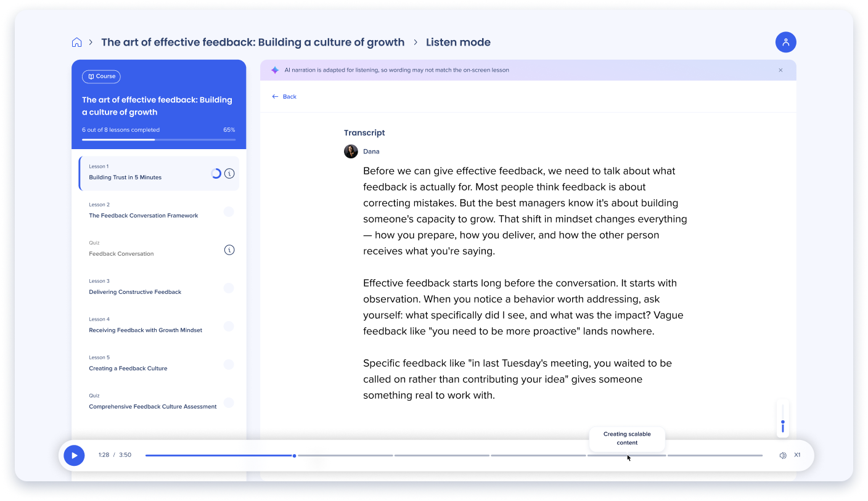This screenshot has height=501, width=868.
Task: Click the status circle for Lesson 4
Action: pos(229,327)
